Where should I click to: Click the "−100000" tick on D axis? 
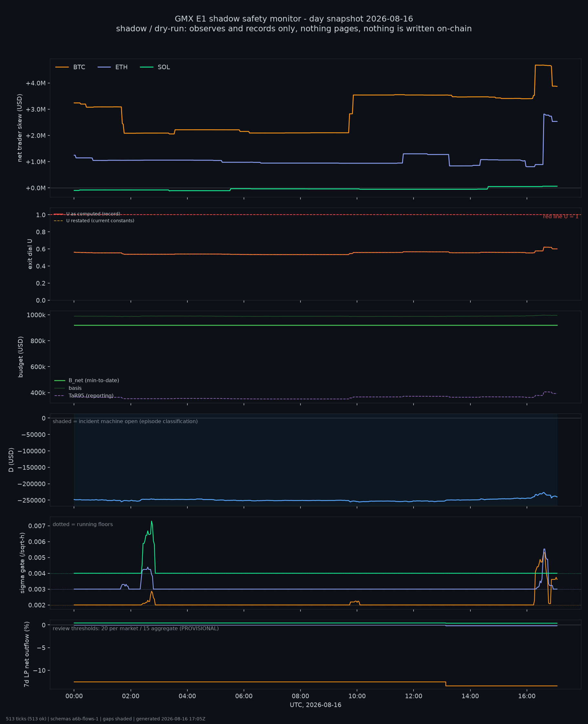[32, 451]
